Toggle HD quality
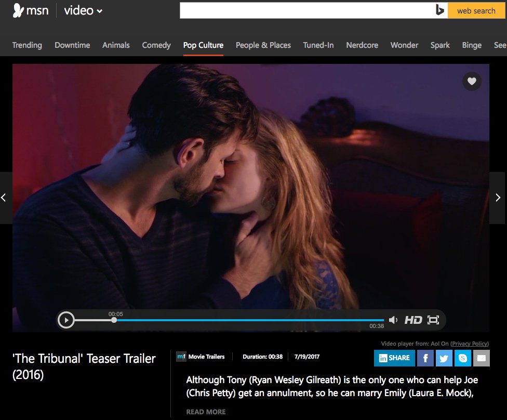This screenshot has height=420, width=507. 413,320
